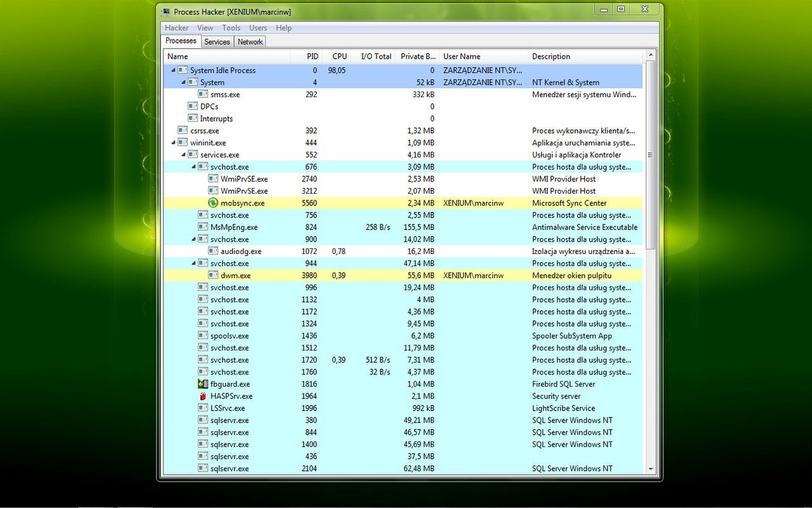Click the 'Security server' description
The height and width of the screenshot is (508, 812).
click(x=556, y=396)
